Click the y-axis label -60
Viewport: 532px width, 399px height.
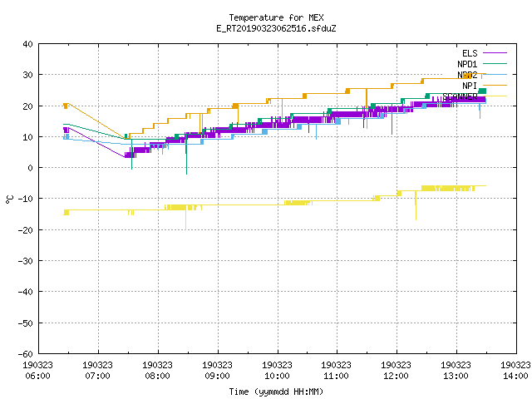point(26,354)
